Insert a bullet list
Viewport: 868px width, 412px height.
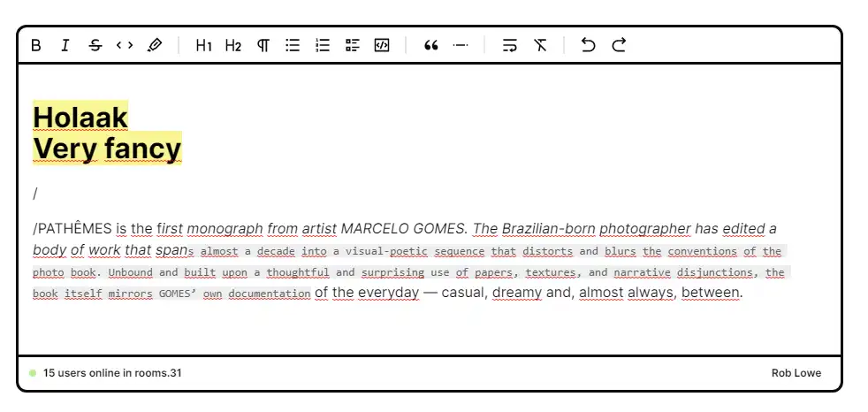click(293, 45)
